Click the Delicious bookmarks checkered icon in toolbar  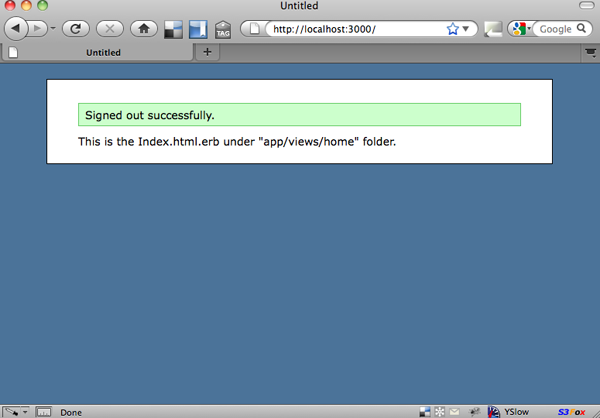pyautogui.click(x=173, y=29)
